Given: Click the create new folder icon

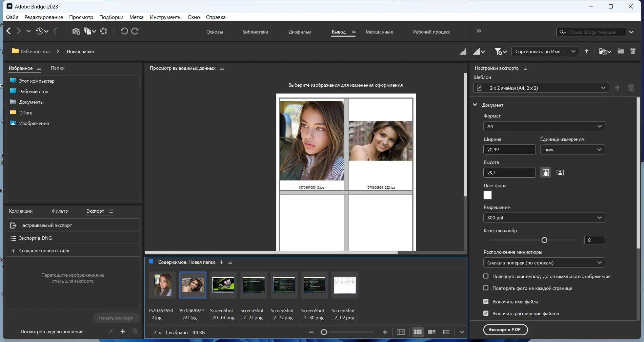Looking at the screenshot, I should pos(621,51).
